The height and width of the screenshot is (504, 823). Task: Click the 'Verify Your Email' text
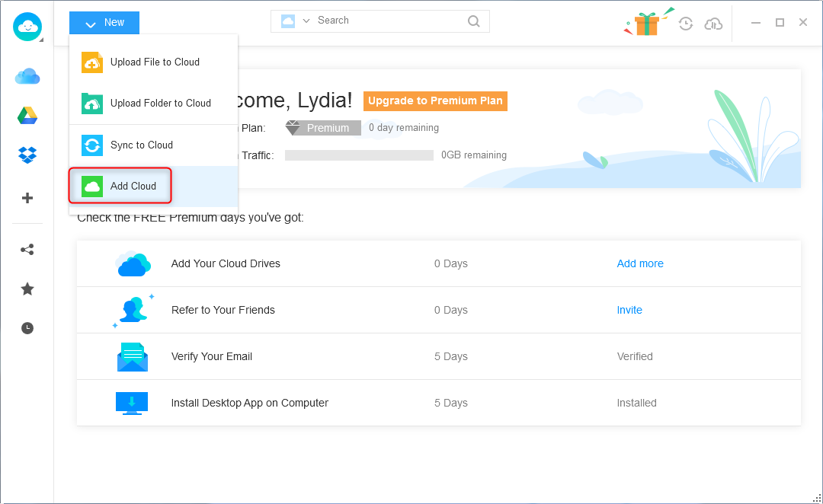tap(212, 356)
